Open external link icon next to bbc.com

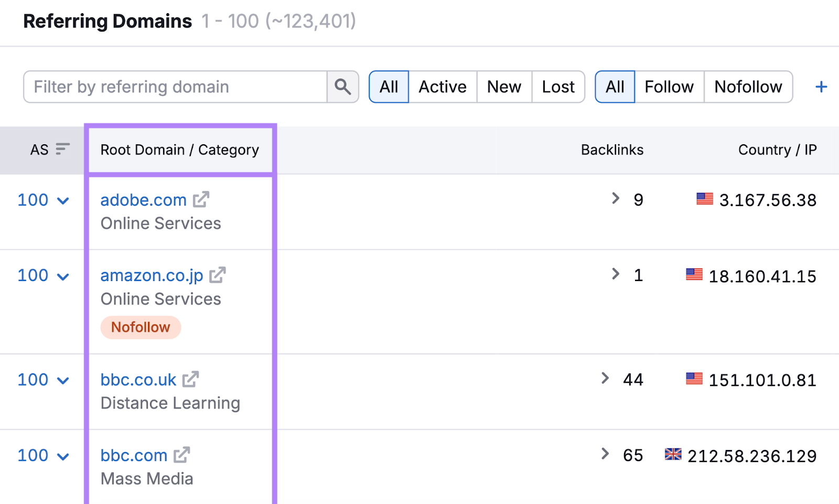[182, 455]
